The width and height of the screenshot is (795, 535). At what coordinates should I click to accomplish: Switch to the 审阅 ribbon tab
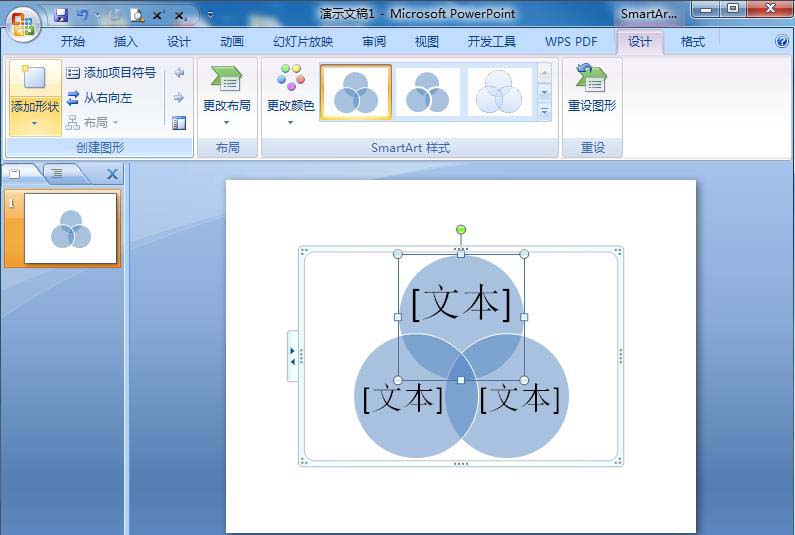click(374, 42)
